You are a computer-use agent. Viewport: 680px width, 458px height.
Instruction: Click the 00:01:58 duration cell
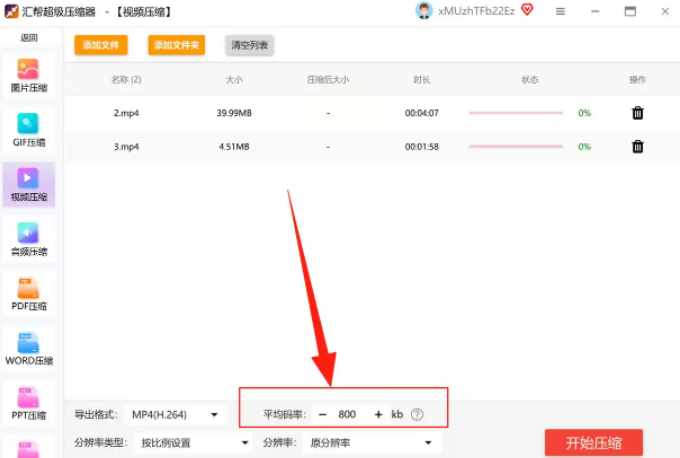click(x=422, y=147)
